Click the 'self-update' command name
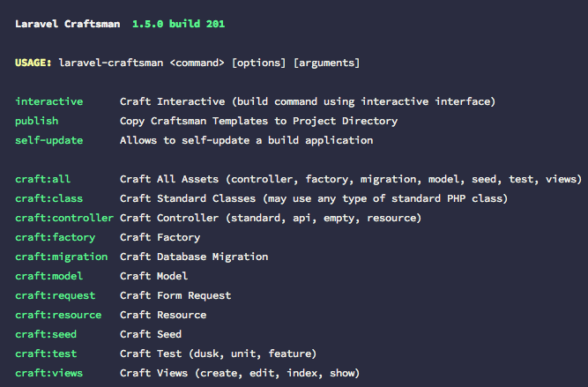Screen dimensions: 588x387 click(x=49, y=141)
